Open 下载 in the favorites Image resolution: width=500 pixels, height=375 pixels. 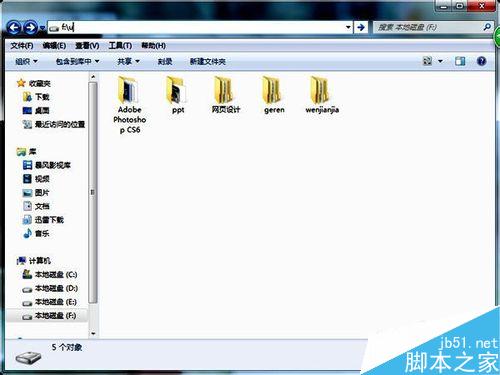(36, 97)
